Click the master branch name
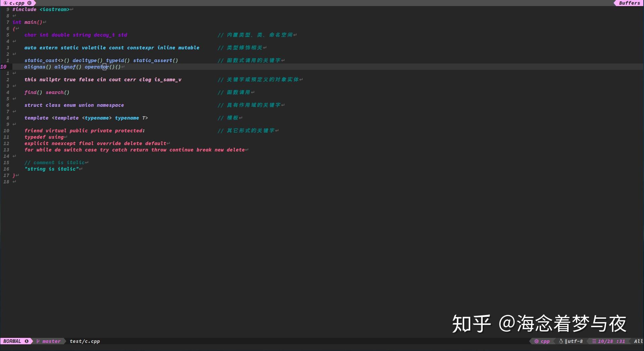Image resolution: width=644 pixels, height=351 pixels. coord(51,341)
